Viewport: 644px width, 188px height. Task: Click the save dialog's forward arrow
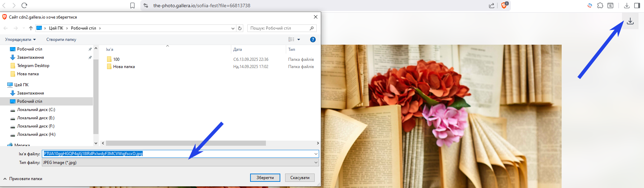(15, 28)
